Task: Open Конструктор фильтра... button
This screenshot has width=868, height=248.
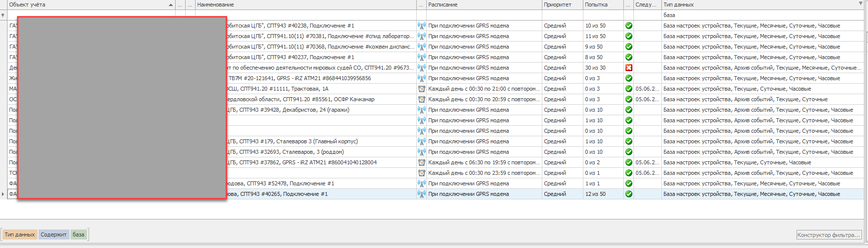Action: [x=829, y=235]
